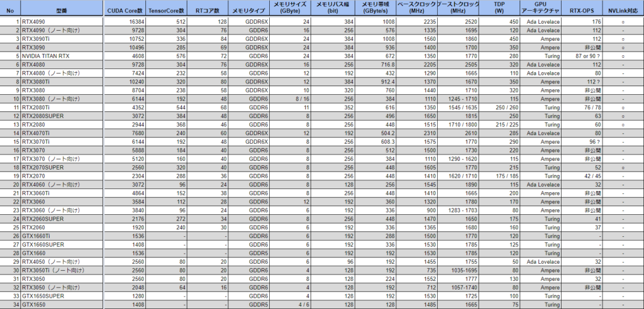Select boost clock value 2610
Screen dimensions: 644x309
tap(458, 133)
